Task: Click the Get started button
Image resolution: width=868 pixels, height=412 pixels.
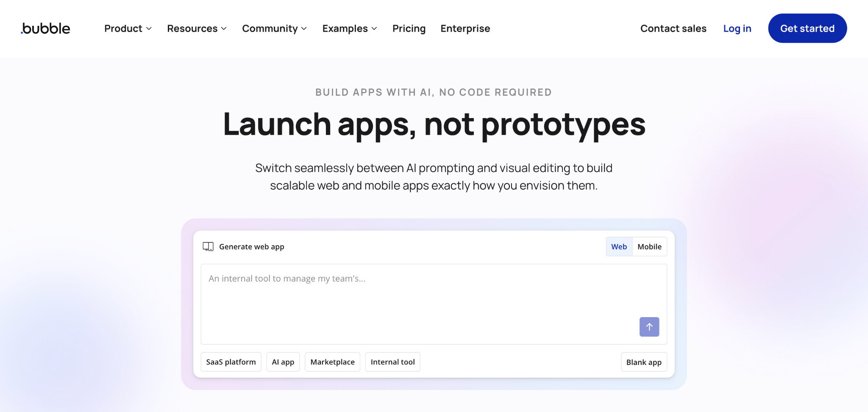Action: click(807, 28)
